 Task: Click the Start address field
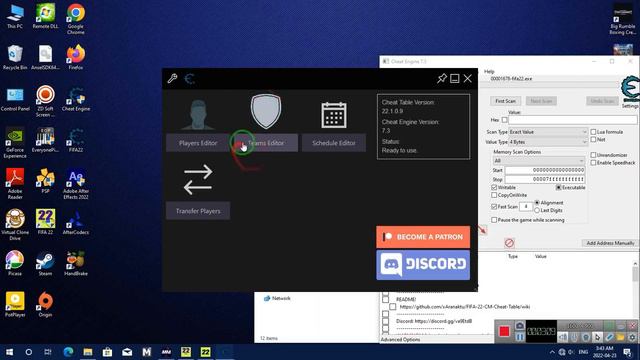tap(545, 170)
